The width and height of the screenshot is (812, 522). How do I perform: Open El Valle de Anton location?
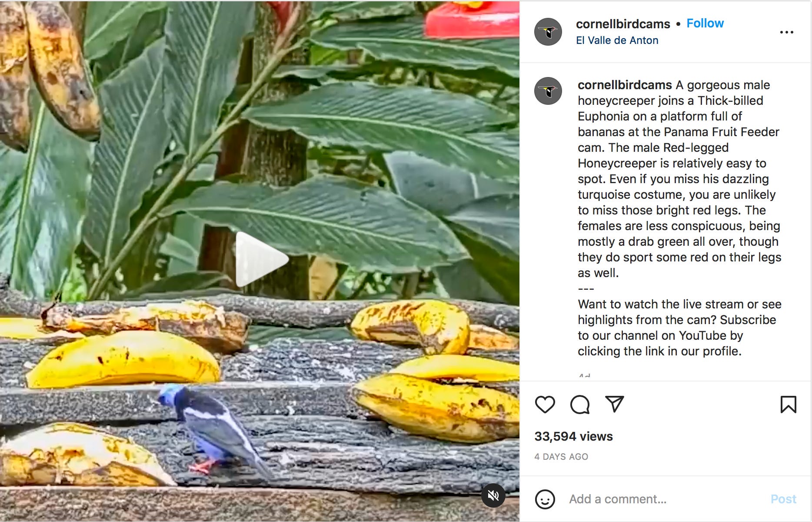tap(617, 40)
